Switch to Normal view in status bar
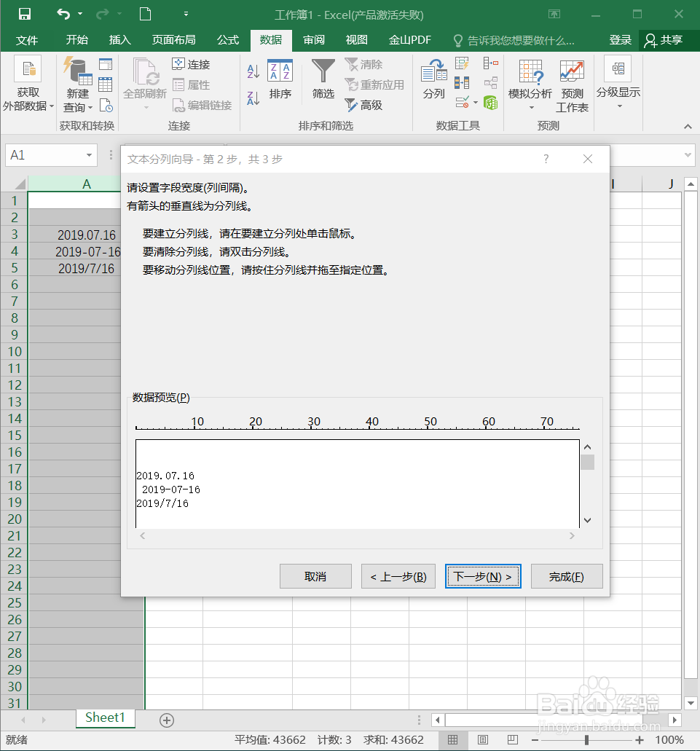 454,739
